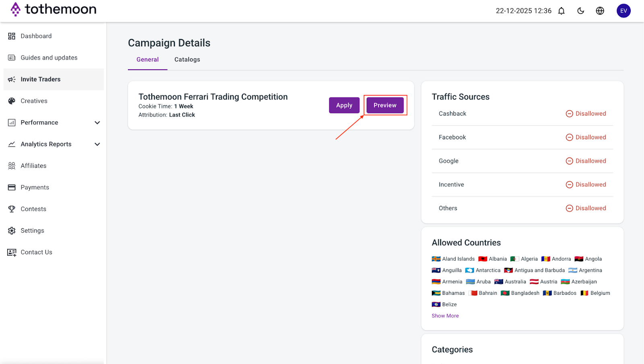The height and width of the screenshot is (364, 644).
Task: Toggle dark mode moon icon
Action: click(581, 11)
